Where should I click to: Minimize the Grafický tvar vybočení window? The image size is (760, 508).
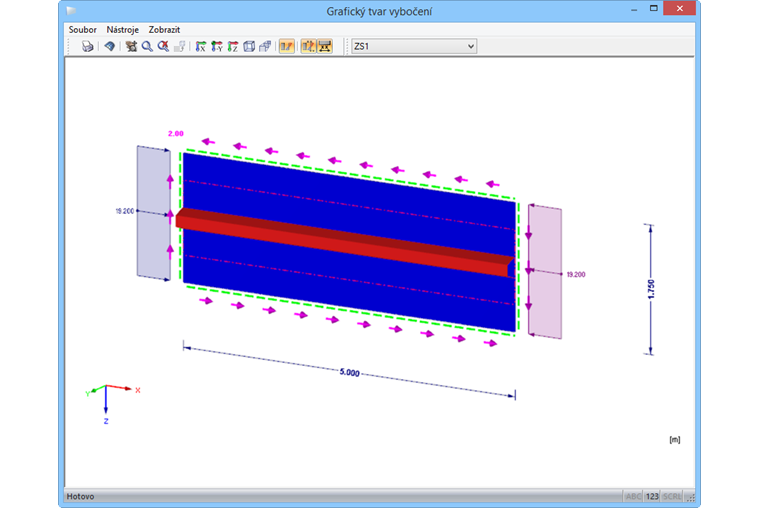(x=634, y=8)
